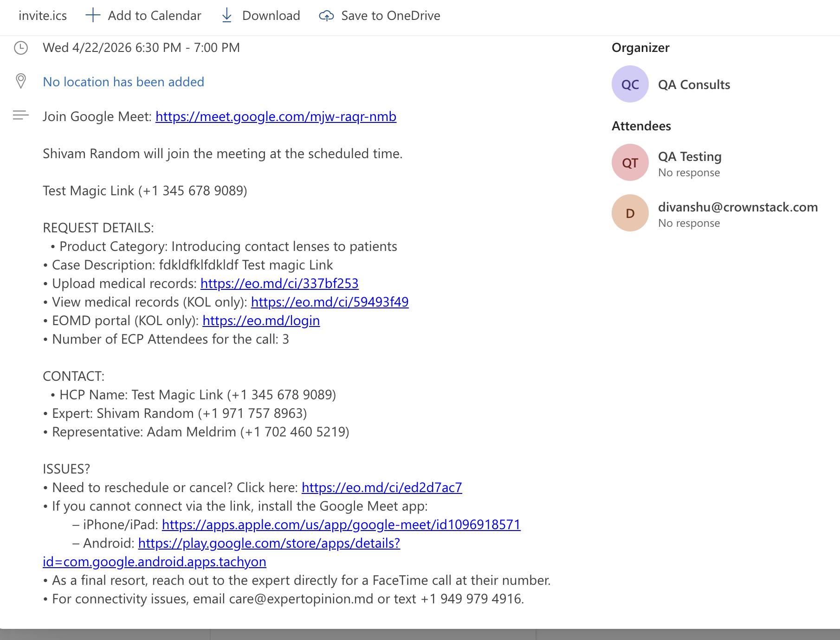The height and width of the screenshot is (640, 840).
Task: Click No response under QA Testing
Action: click(x=689, y=173)
